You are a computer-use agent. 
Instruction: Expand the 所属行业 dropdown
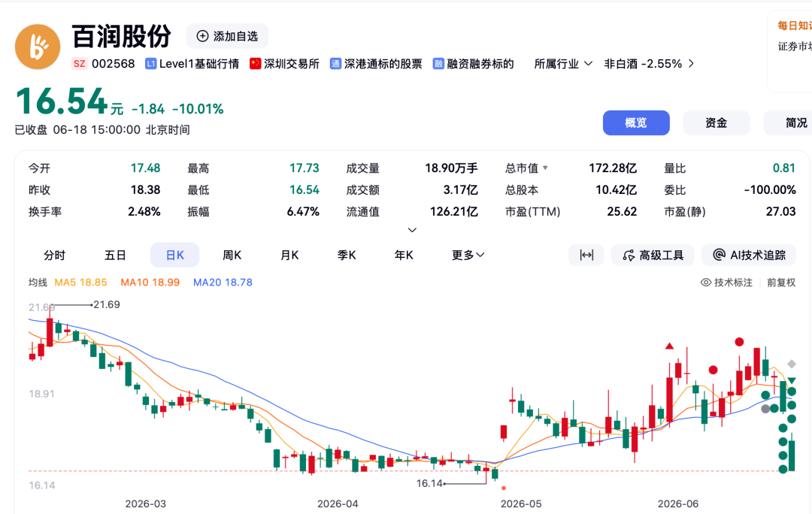[x=563, y=64]
